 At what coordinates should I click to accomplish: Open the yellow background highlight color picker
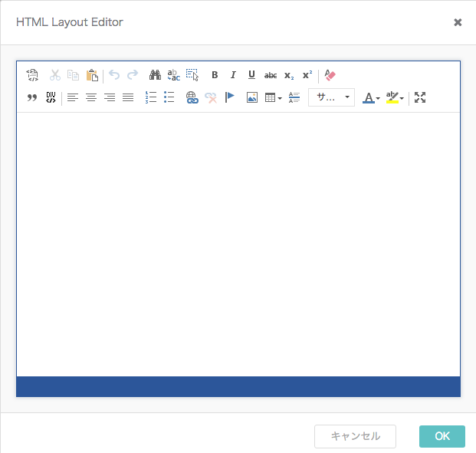[395, 97]
